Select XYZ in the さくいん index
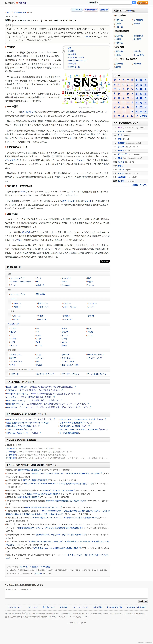Viewport: 153px width, 644px height. [145, 111]
